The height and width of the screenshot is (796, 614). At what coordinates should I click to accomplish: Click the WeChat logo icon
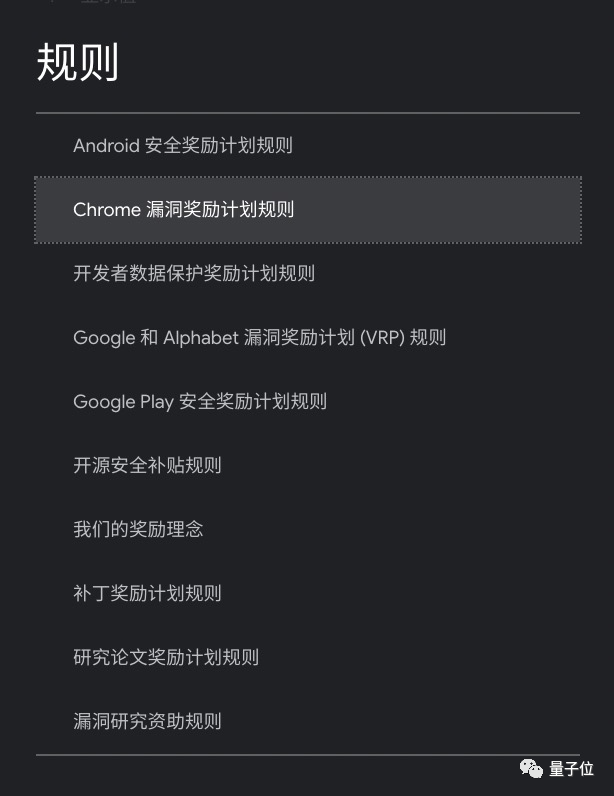click(532, 768)
